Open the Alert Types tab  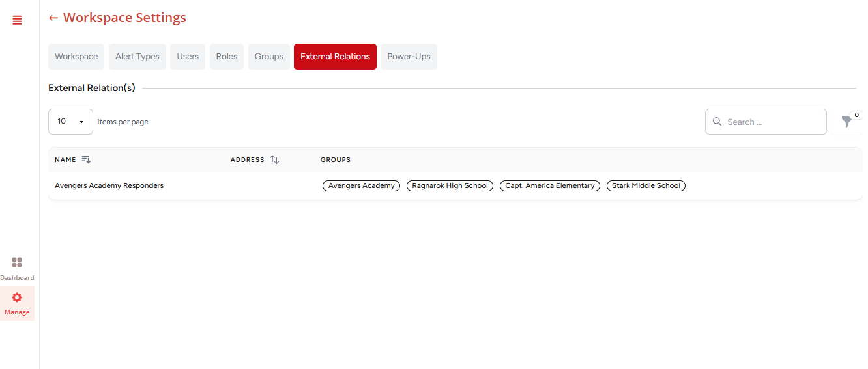pyautogui.click(x=137, y=57)
